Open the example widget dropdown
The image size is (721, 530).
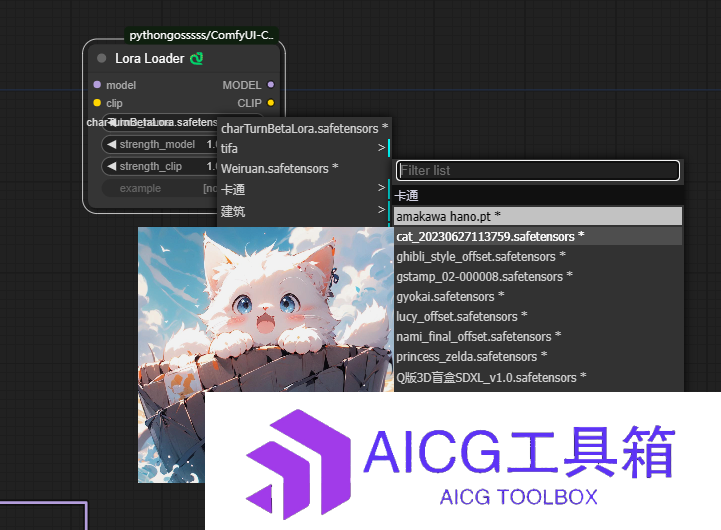coord(159,188)
